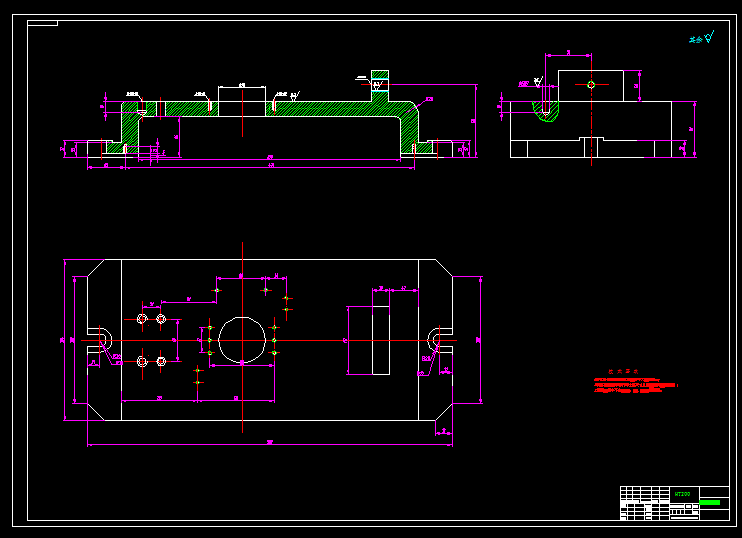Select the green HT200 material text
This screenshot has height=538, width=742.
coord(682,494)
